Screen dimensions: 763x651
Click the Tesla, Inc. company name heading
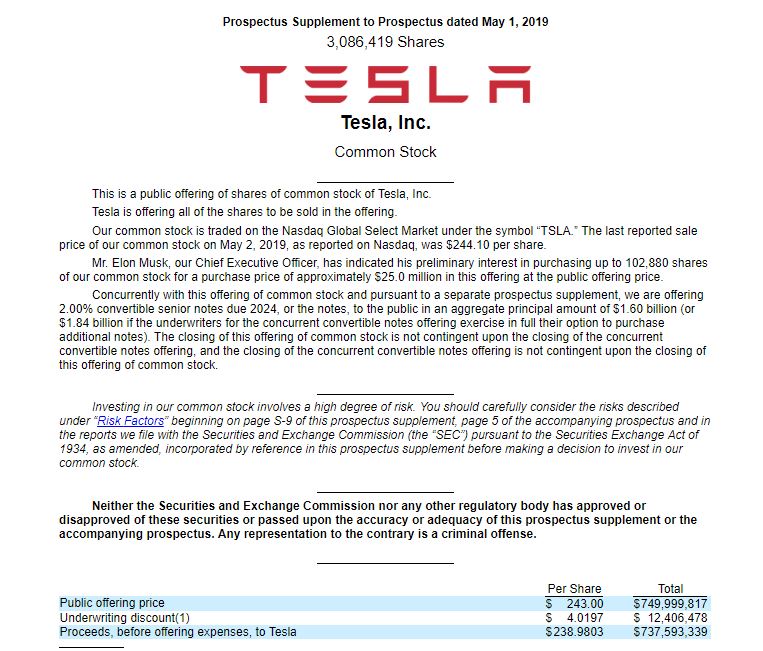(x=385, y=123)
